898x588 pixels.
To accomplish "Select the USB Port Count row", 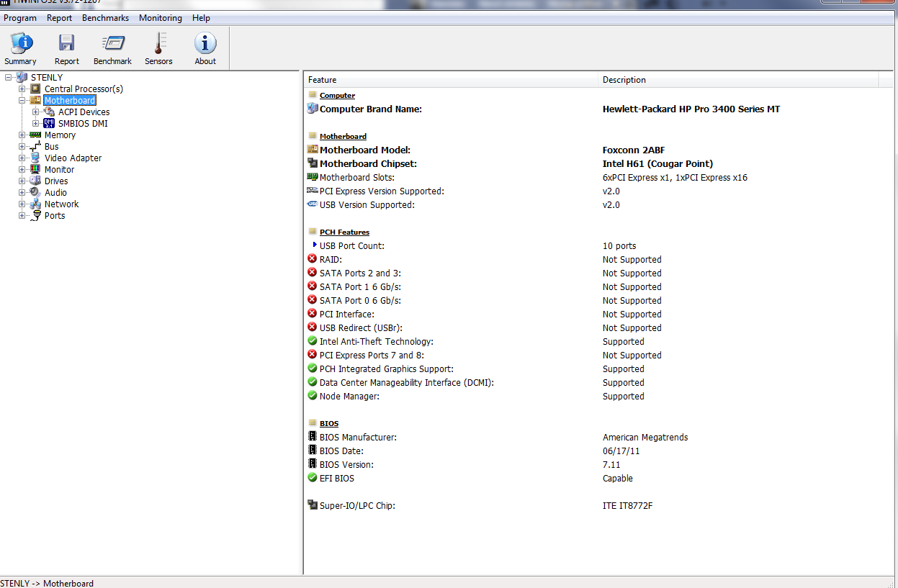I will pos(600,245).
